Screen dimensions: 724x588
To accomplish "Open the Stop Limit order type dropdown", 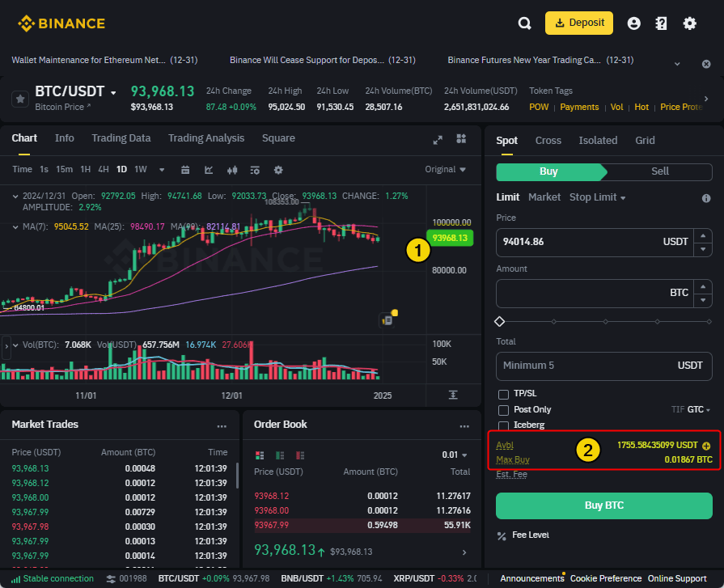I will pyautogui.click(x=597, y=197).
